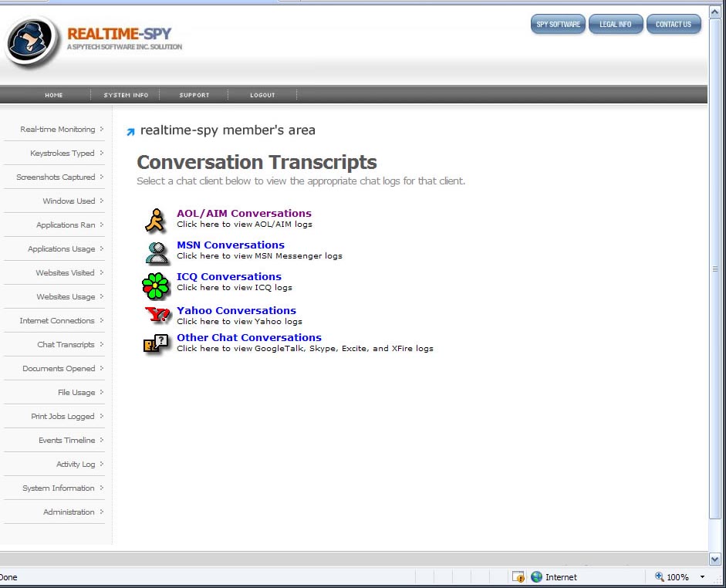Select Applications Ran in the sidebar
Image resolution: width=726 pixels, height=588 pixels.
tap(66, 225)
